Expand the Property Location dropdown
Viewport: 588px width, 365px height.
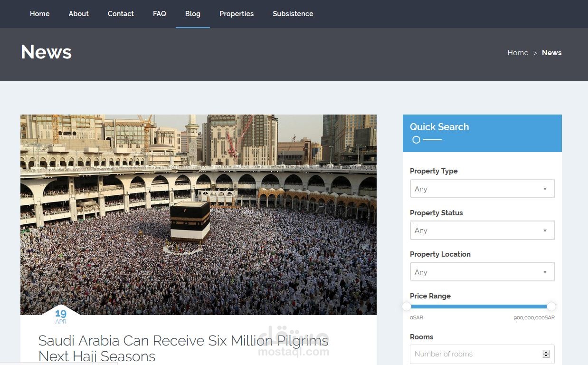tap(482, 272)
